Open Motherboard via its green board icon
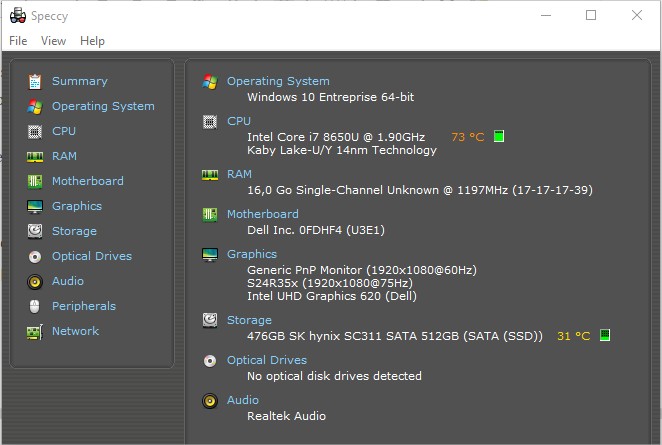Image resolution: width=662 pixels, height=445 pixels. tap(35, 182)
